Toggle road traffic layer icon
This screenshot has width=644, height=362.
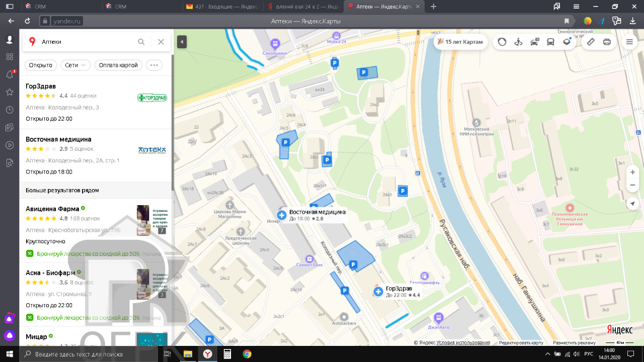point(502,42)
